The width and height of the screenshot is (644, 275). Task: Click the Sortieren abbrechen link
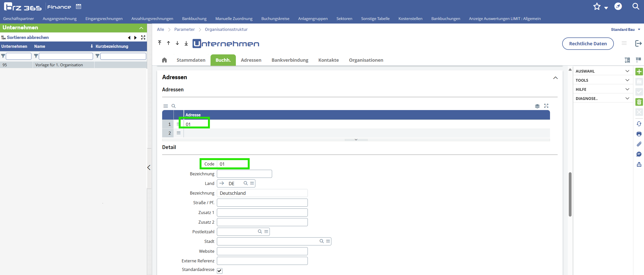(28, 37)
